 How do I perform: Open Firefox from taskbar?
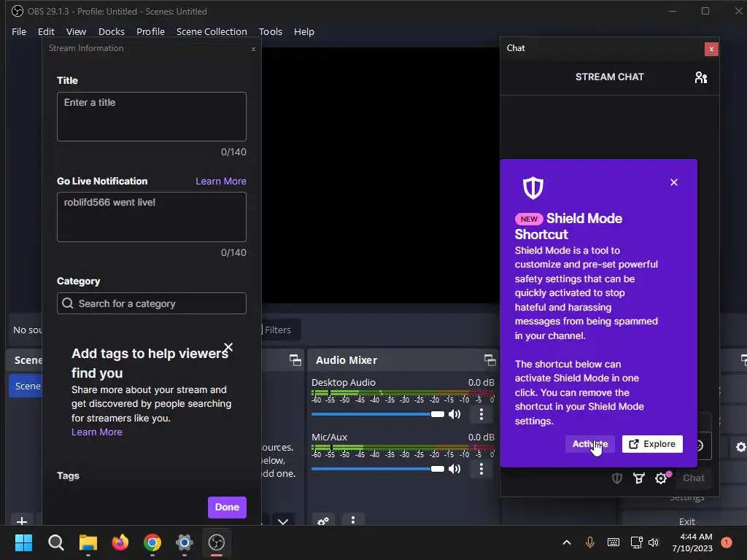(x=120, y=542)
